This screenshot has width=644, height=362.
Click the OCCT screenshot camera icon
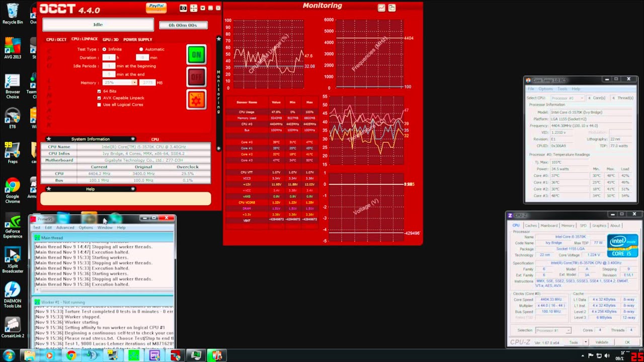point(183,8)
